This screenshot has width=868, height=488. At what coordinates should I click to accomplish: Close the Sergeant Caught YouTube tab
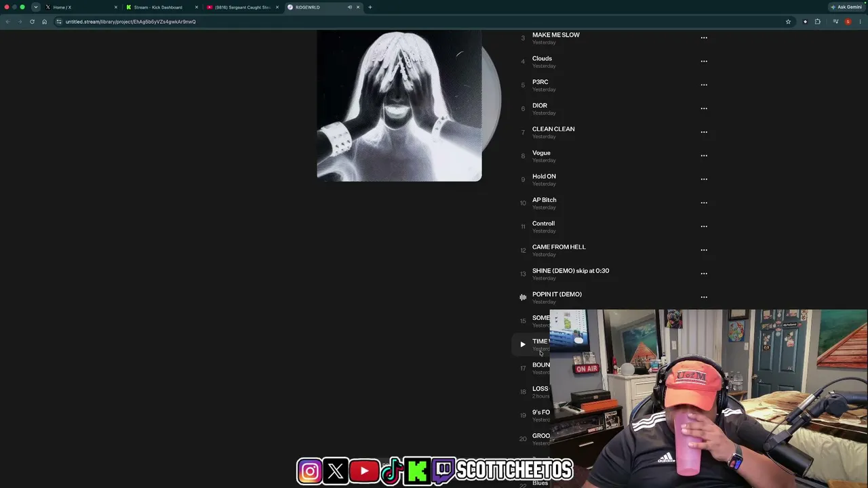277,7
